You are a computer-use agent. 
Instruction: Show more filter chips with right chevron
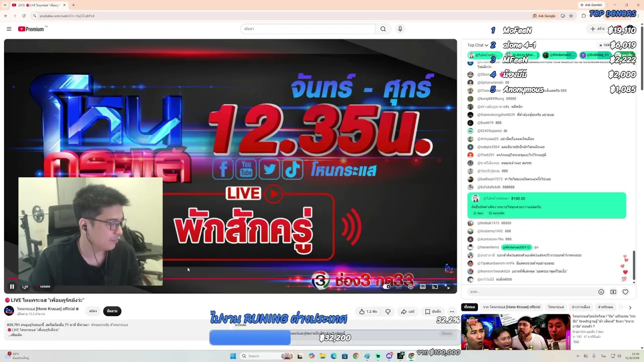click(630, 307)
